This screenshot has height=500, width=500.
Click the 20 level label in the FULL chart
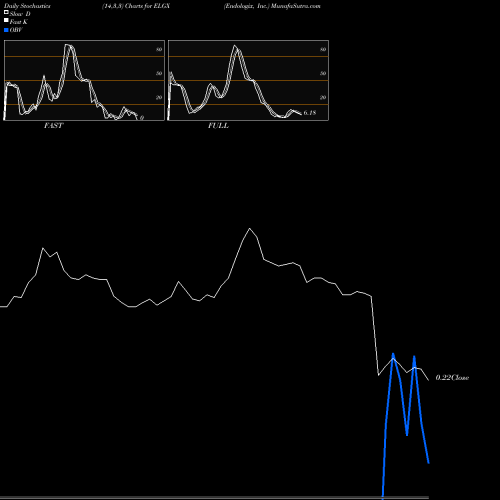[x=323, y=97]
